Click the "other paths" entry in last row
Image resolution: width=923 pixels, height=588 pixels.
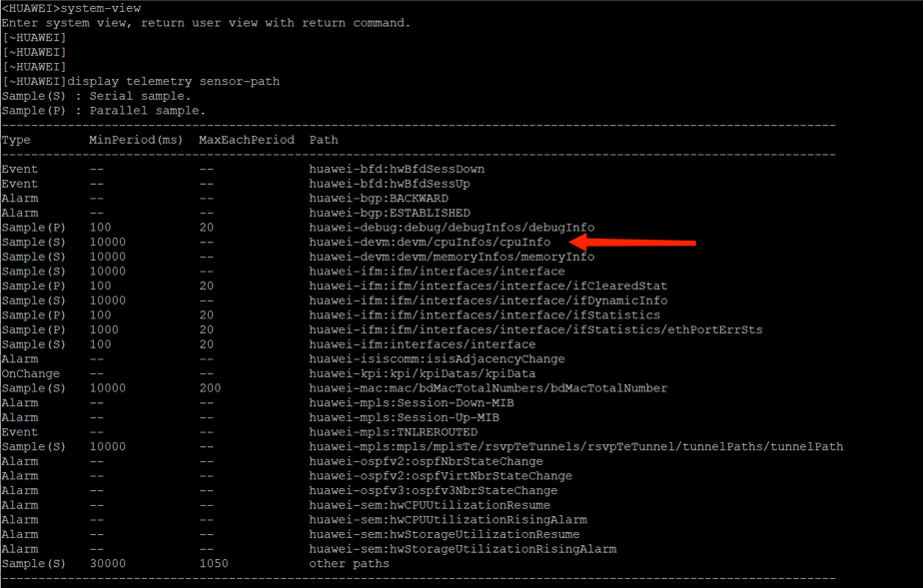(349, 564)
